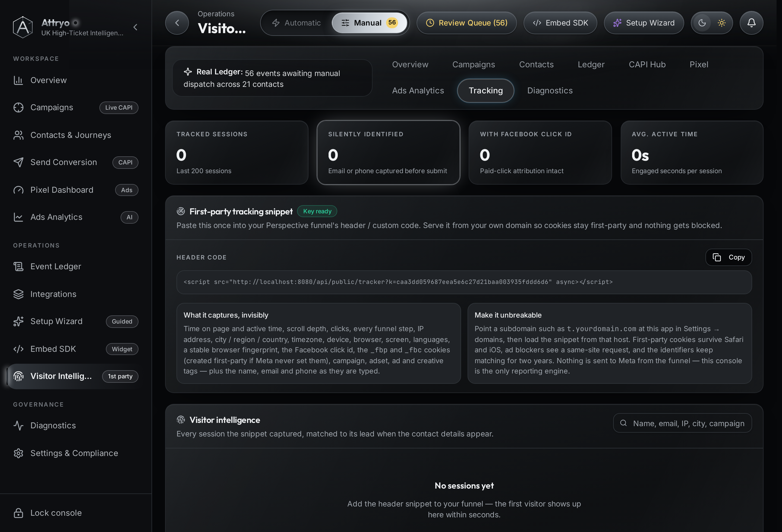This screenshot has height=532, width=782.
Task: Click the Setup Wizard sparkle icon in sidebar
Action: 18,321
